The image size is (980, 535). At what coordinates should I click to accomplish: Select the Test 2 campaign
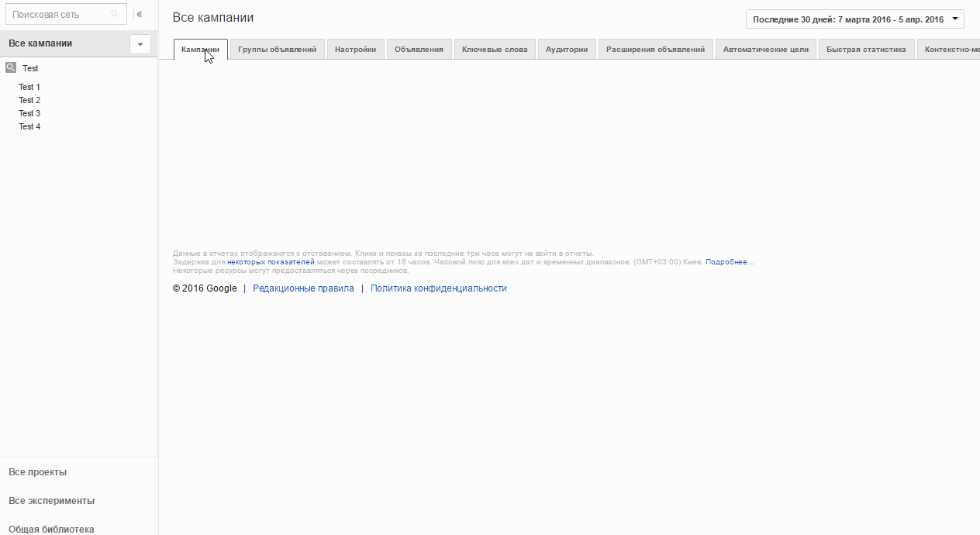pos(29,100)
